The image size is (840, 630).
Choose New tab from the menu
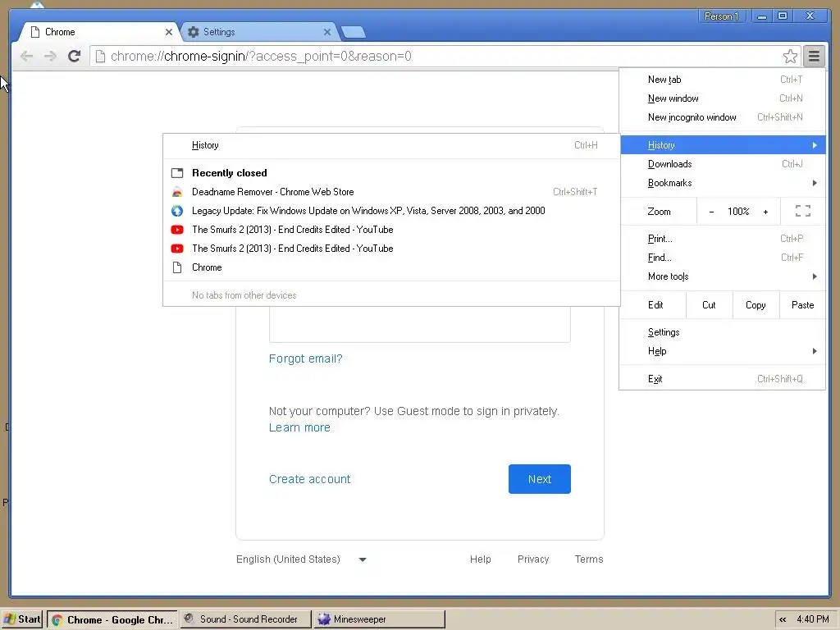pyautogui.click(x=722, y=80)
